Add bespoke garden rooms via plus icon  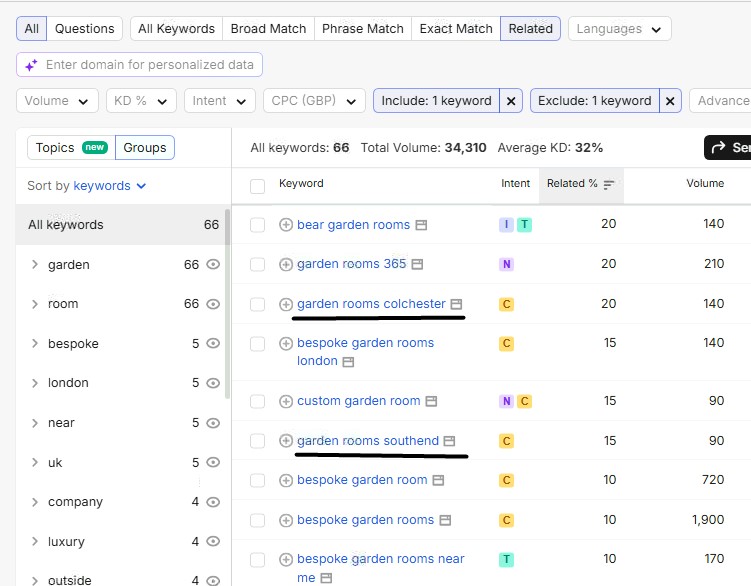click(286, 520)
